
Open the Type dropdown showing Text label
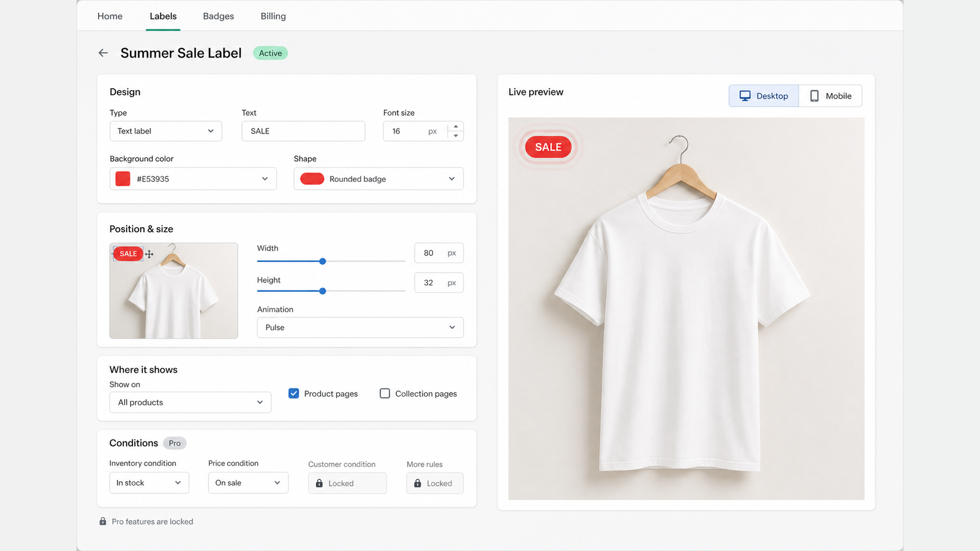click(166, 131)
